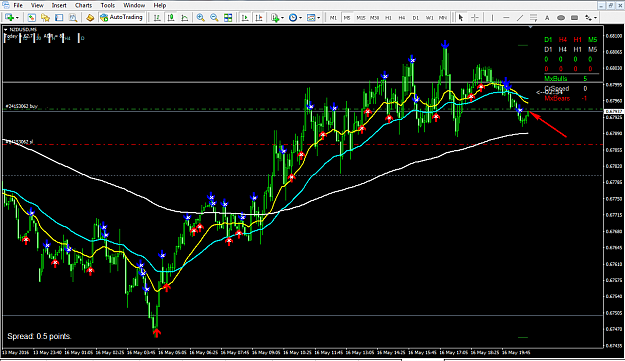This screenshot has height=361, width=625.
Task: Click the MxBulls indicator label
Action: (x=556, y=79)
